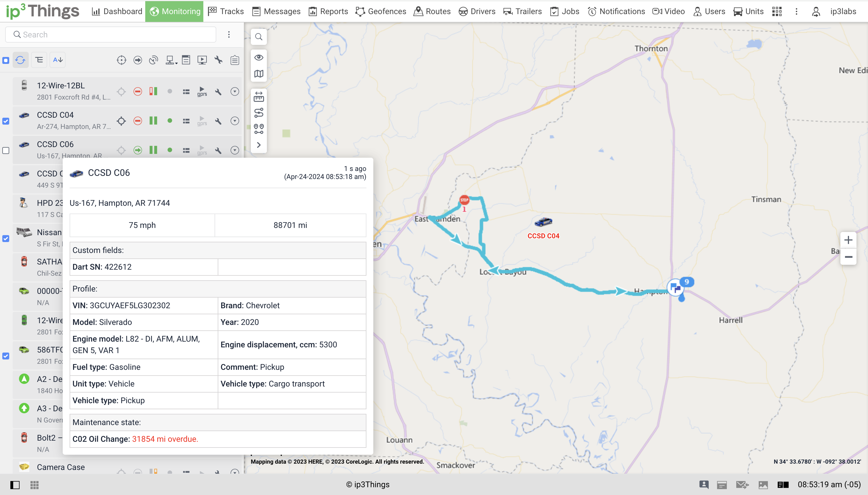868x495 pixels.
Task: Click the motion state arrow column icon
Action: [x=137, y=60]
